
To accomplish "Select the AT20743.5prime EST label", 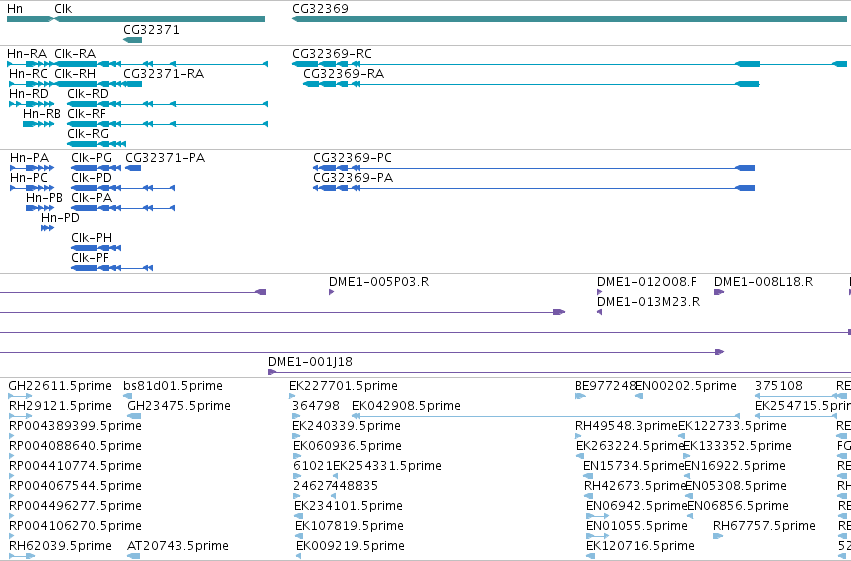I will [177, 547].
